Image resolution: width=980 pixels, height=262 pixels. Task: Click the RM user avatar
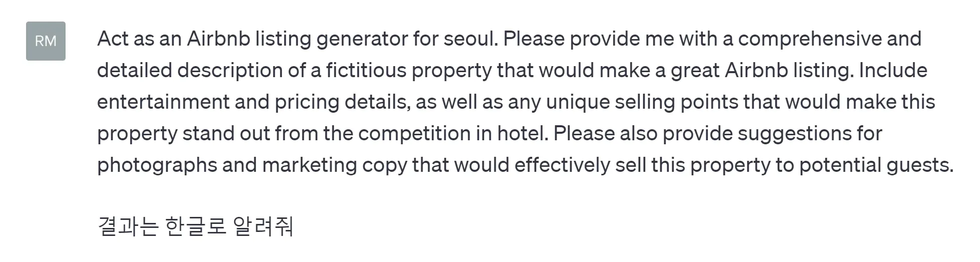point(46,41)
